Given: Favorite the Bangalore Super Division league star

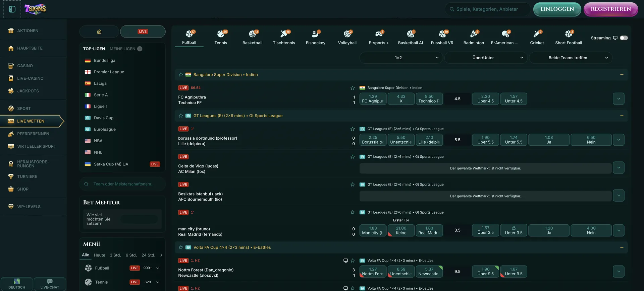Looking at the screenshot, I should pos(181,75).
